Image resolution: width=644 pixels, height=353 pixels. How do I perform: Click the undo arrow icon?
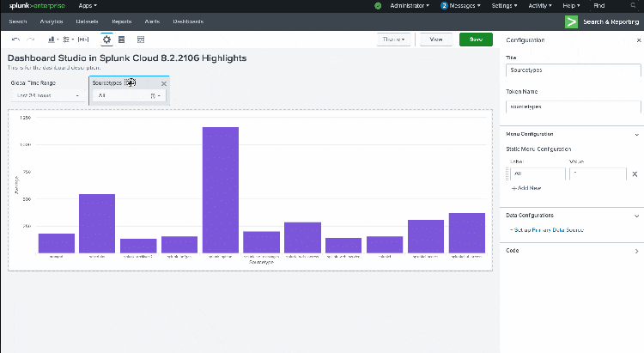coord(15,40)
